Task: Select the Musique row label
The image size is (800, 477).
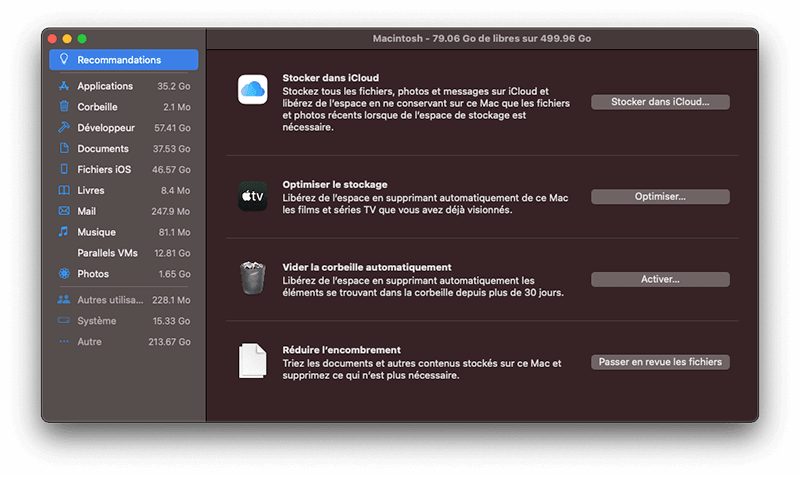Action: (96, 232)
